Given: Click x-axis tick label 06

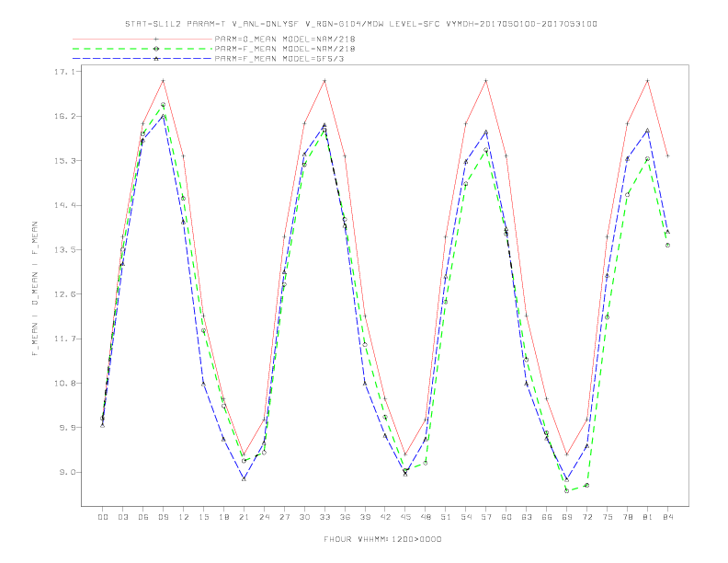Looking at the screenshot, I should (143, 517).
